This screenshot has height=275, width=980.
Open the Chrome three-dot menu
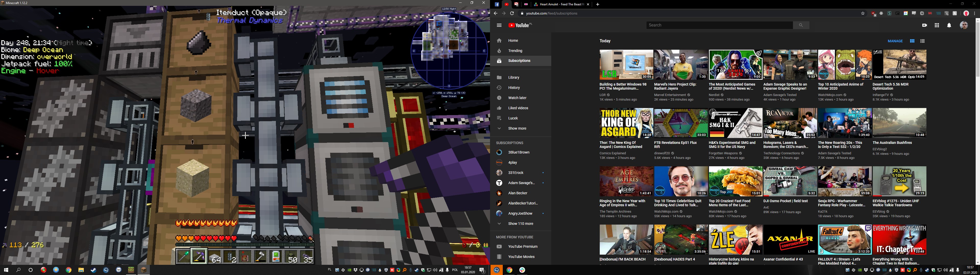tap(974, 13)
